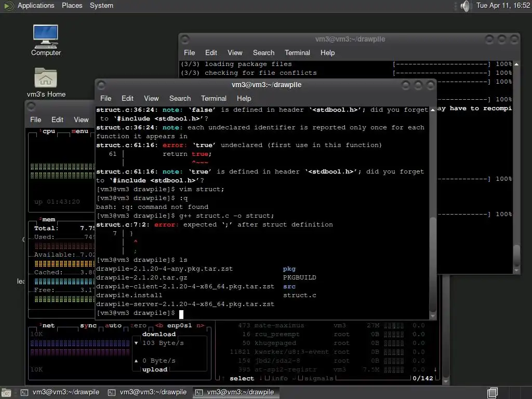Open Terminal menu in back pacman terminal

[x=297, y=52]
